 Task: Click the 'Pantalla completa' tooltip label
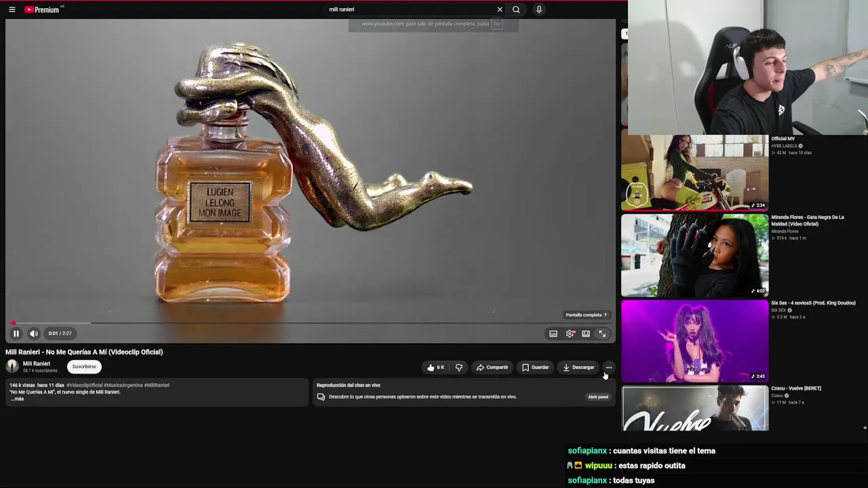586,315
